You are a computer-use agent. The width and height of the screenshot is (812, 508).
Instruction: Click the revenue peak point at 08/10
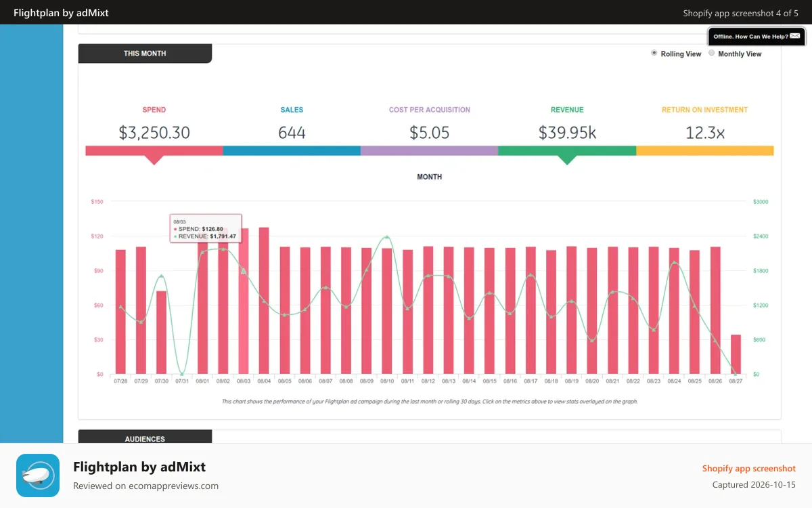[387, 237]
